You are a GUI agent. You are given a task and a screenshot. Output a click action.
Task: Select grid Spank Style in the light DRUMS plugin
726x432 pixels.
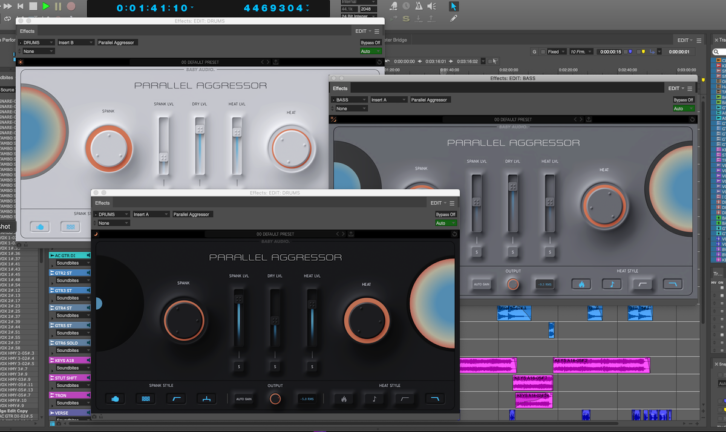point(70,227)
